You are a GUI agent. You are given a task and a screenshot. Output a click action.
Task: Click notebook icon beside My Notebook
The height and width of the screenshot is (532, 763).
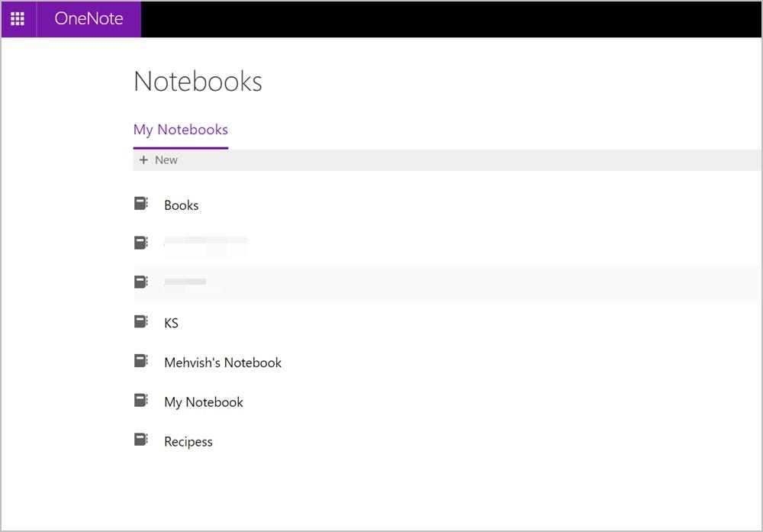[x=141, y=400]
